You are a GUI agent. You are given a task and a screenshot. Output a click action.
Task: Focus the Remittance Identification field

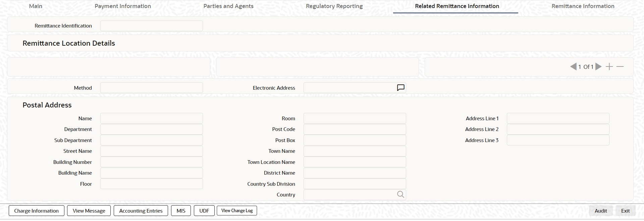tap(152, 26)
